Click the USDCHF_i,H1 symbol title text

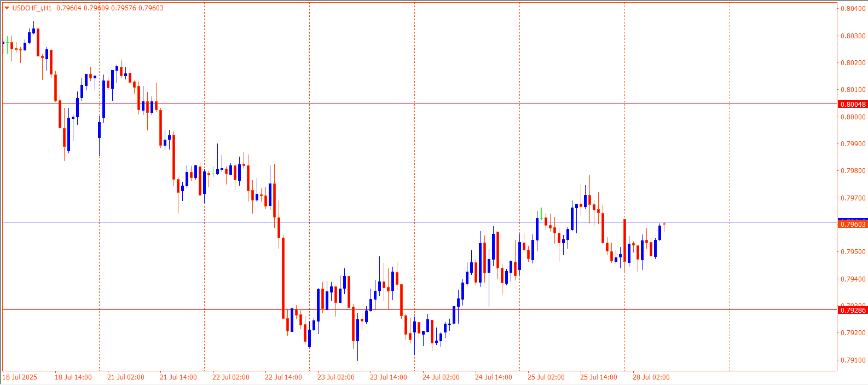pyautogui.click(x=32, y=8)
